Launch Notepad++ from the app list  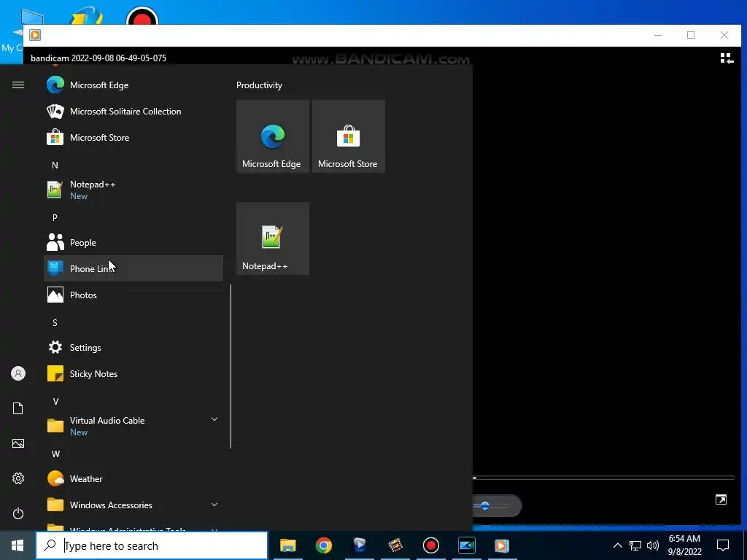click(133, 190)
